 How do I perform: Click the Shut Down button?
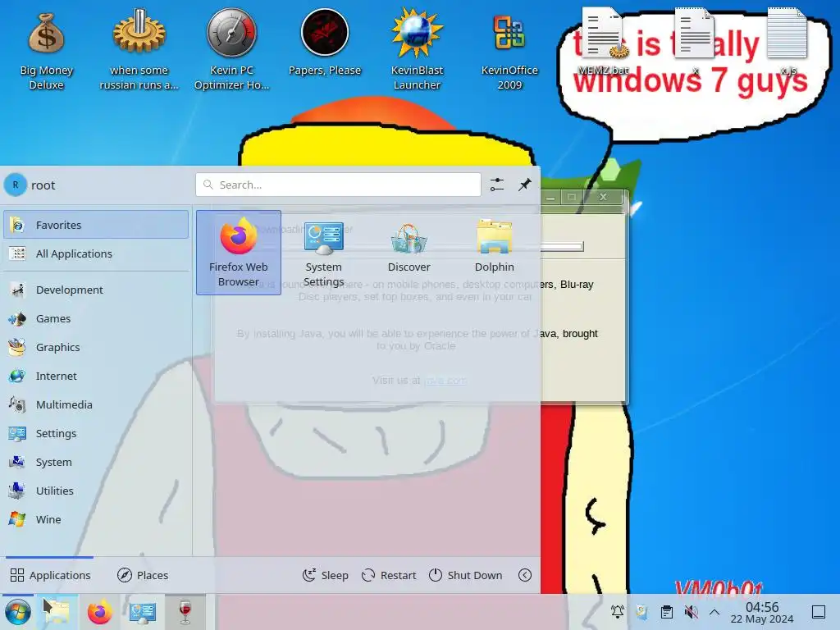click(466, 575)
